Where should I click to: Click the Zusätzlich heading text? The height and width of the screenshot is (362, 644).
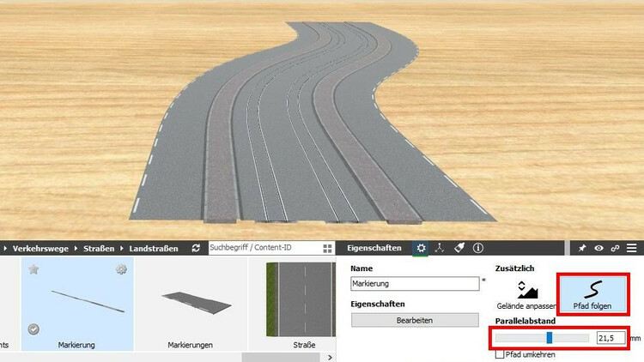[514, 268]
